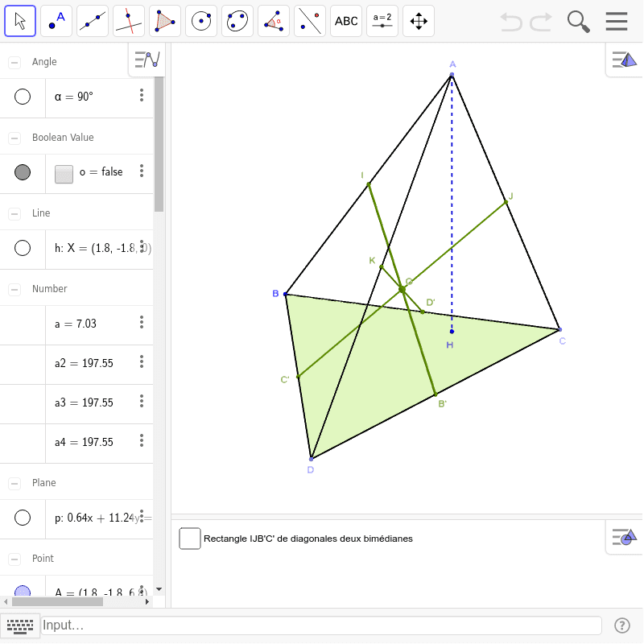Collapse the Point group
Viewport: 644px width, 644px height.
pos(14,559)
